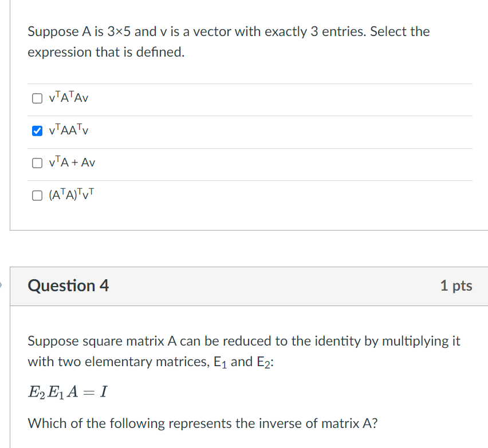488x448 pixels.
Task: Uncheck the selected vᵀAAᵀv answer checkbox
Action: point(36,130)
